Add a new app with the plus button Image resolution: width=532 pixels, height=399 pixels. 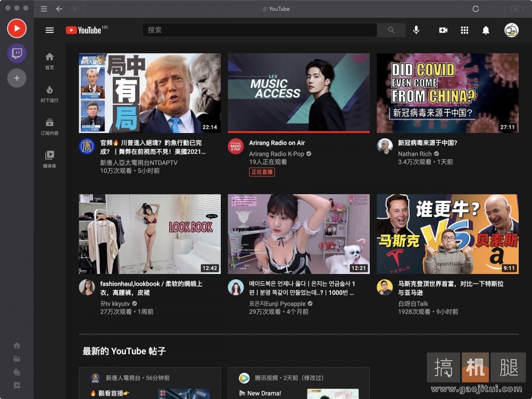tap(16, 78)
